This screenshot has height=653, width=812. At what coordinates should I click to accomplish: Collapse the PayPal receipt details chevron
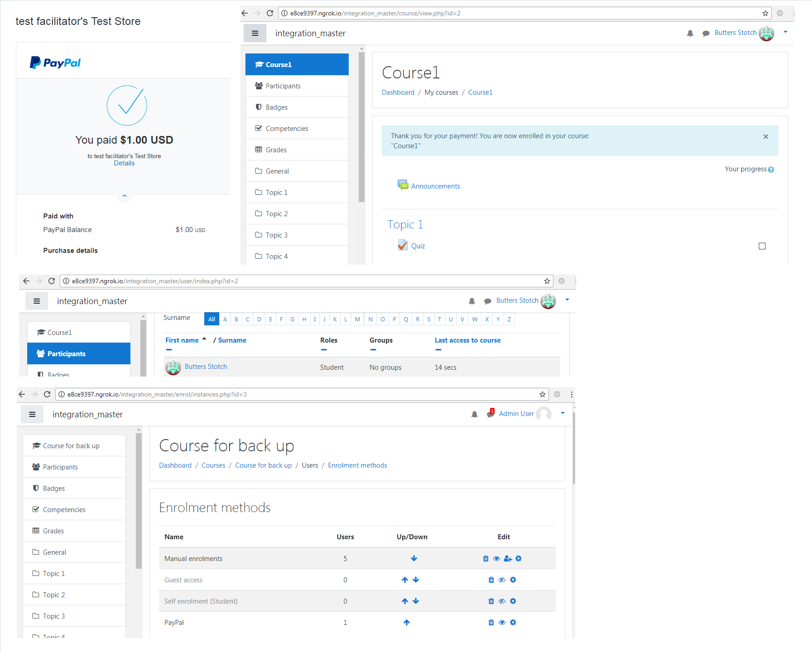click(125, 196)
